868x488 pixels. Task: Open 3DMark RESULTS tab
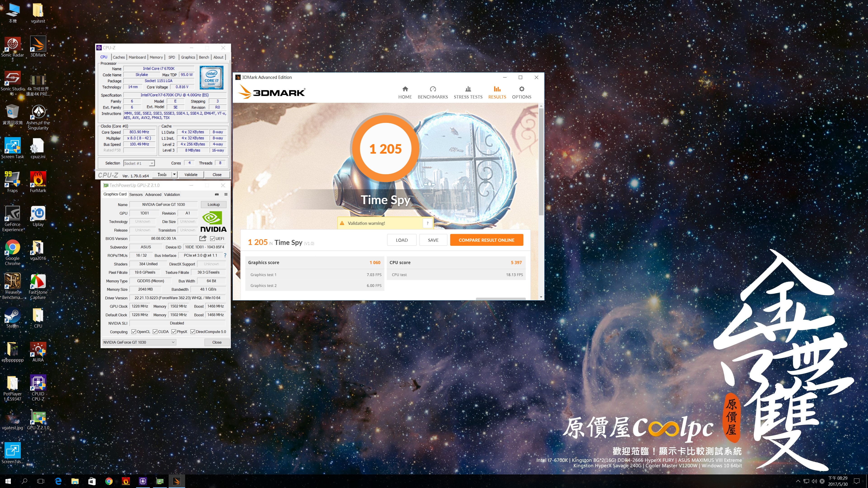coord(497,93)
